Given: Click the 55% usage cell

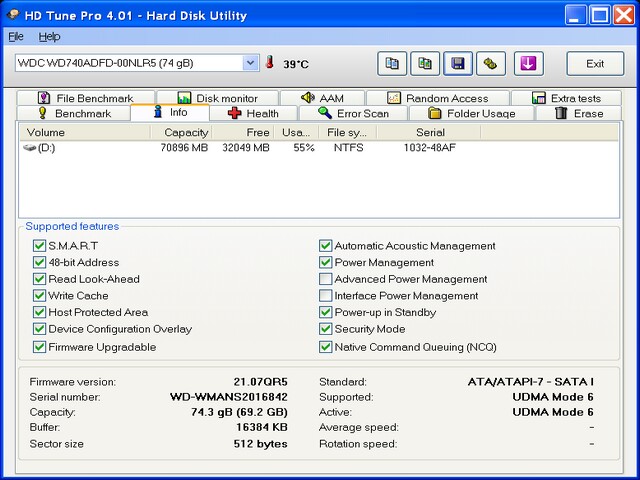Looking at the screenshot, I should pyautogui.click(x=304, y=147).
